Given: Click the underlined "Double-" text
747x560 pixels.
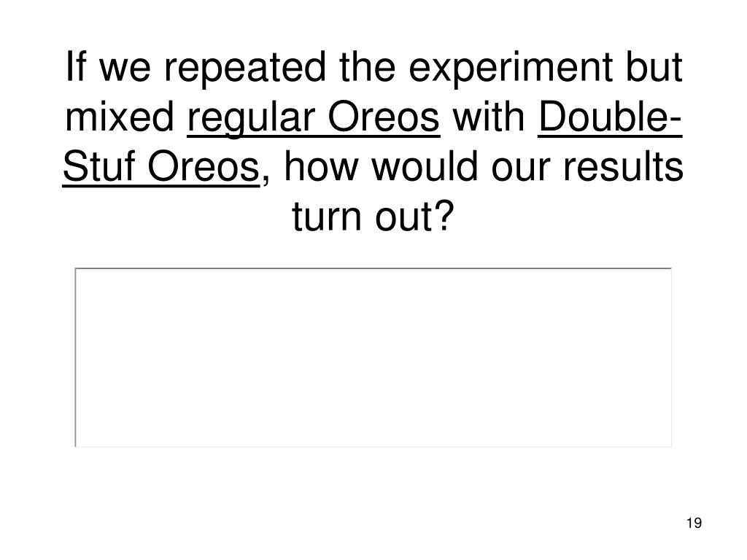Looking at the screenshot, I should pos(611,117).
